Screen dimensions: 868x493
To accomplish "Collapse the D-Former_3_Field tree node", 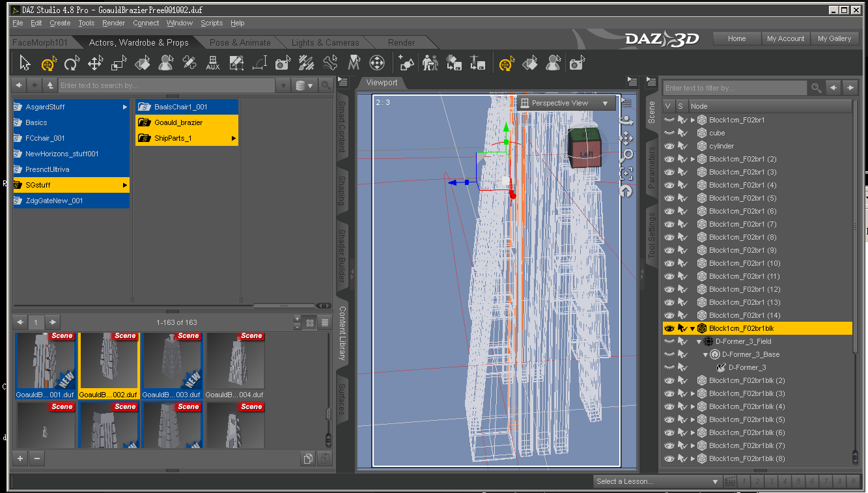I will 699,341.
